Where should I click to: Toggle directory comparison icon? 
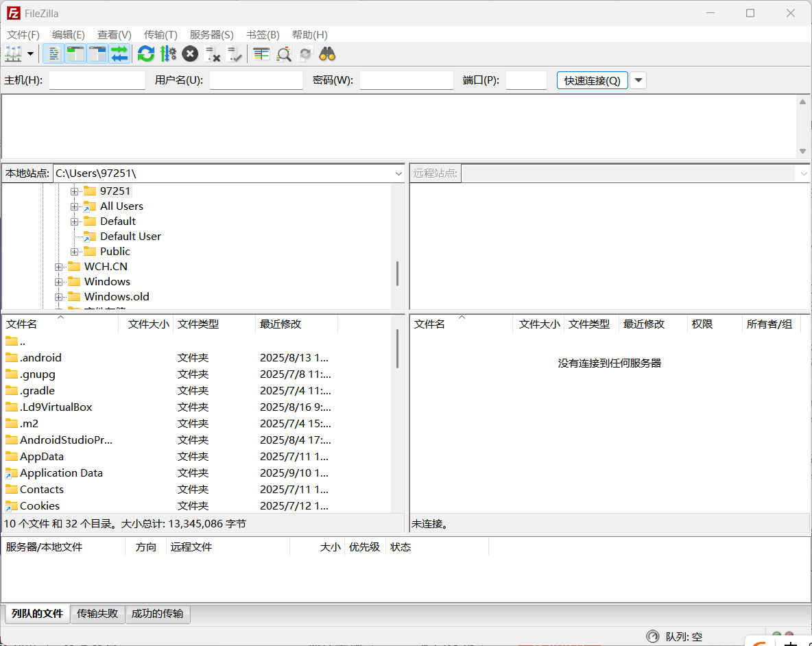pyautogui.click(x=284, y=53)
